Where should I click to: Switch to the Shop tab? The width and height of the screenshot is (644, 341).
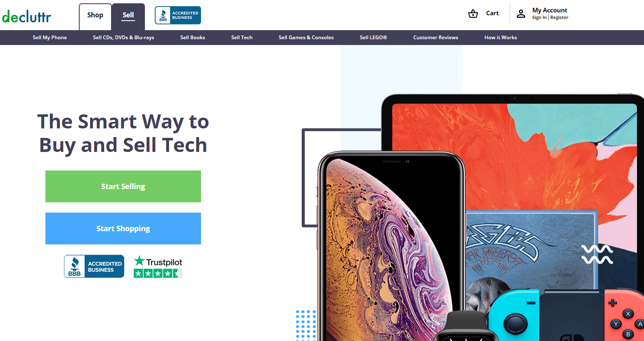click(95, 15)
